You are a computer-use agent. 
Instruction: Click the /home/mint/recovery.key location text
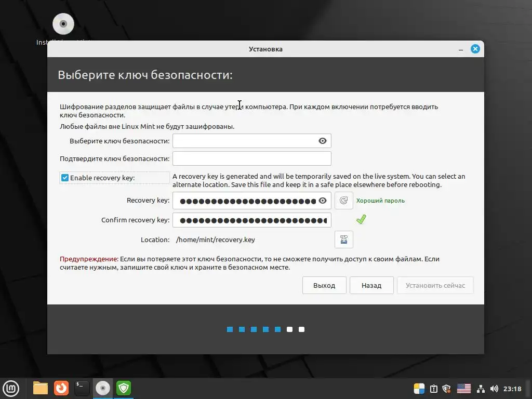pos(216,240)
